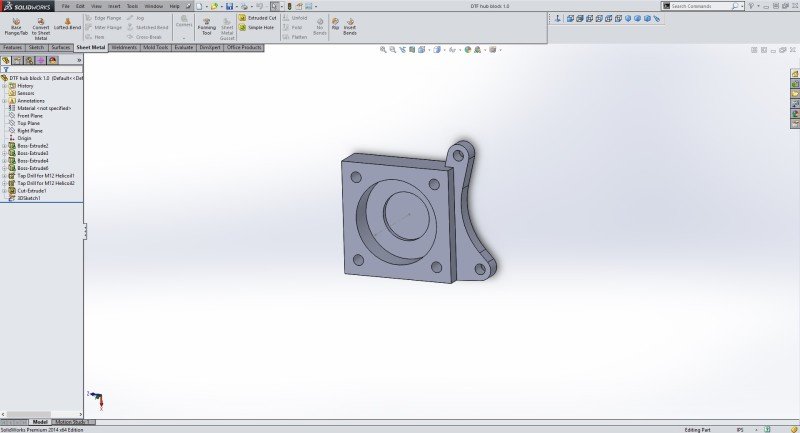Open the Insert menu
This screenshot has height=433, width=800.
[114, 6]
